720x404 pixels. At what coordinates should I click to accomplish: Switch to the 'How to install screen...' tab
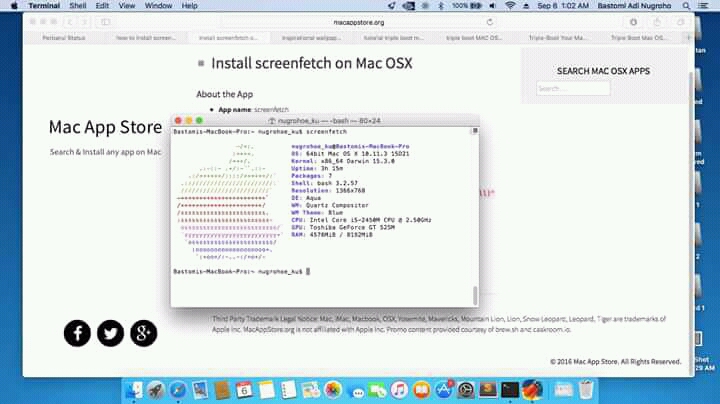(146, 38)
